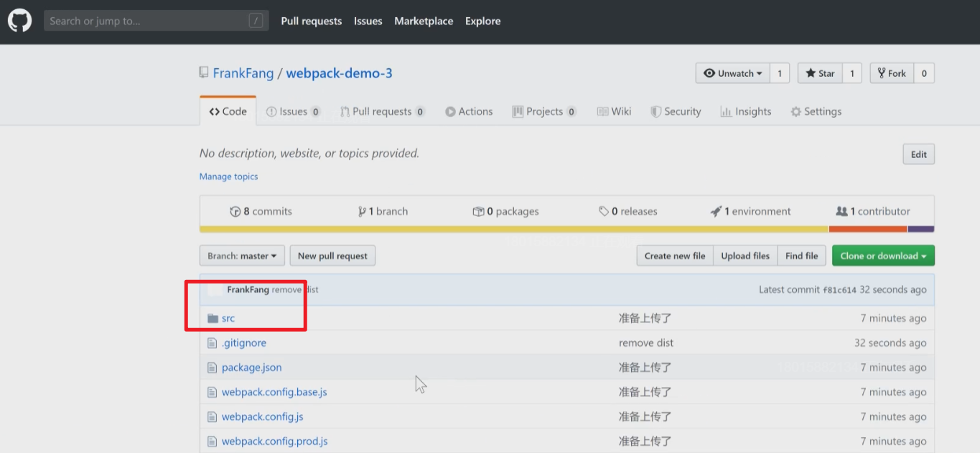The height and width of the screenshot is (453, 980).
Task: View the stargazers count
Action: click(x=851, y=73)
